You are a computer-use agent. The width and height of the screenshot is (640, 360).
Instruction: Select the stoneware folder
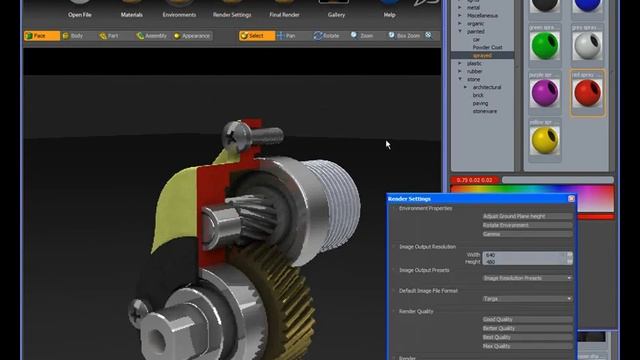tap(485, 111)
